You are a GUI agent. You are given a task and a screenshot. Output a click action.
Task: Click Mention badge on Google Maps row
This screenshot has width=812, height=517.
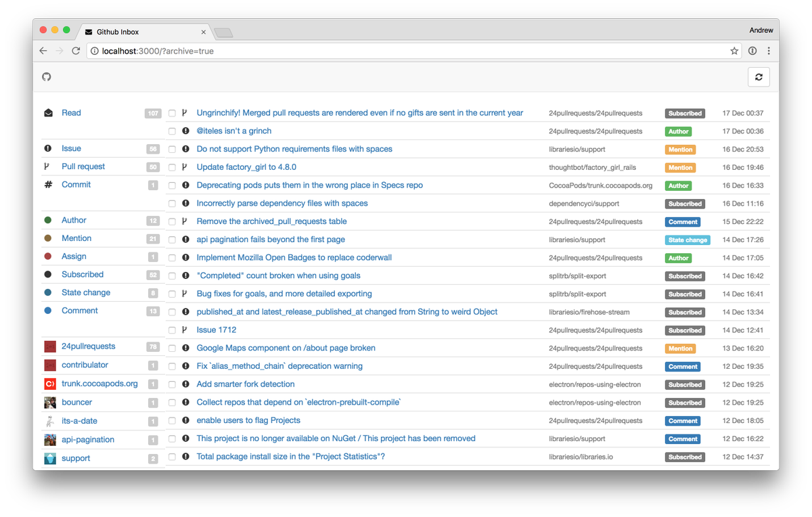[680, 349]
